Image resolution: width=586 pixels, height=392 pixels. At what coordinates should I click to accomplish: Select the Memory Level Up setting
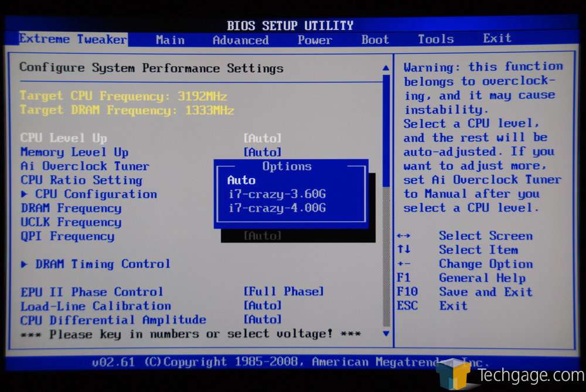click(74, 152)
